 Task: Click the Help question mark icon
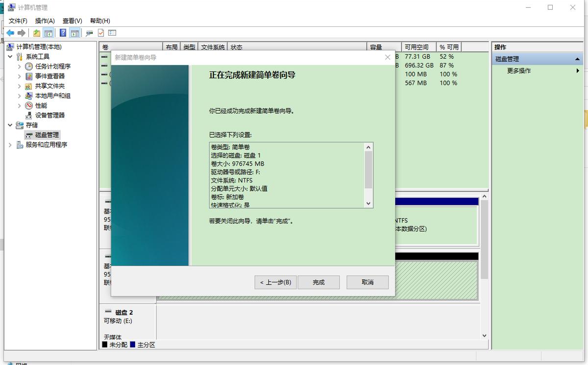click(x=62, y=33)
